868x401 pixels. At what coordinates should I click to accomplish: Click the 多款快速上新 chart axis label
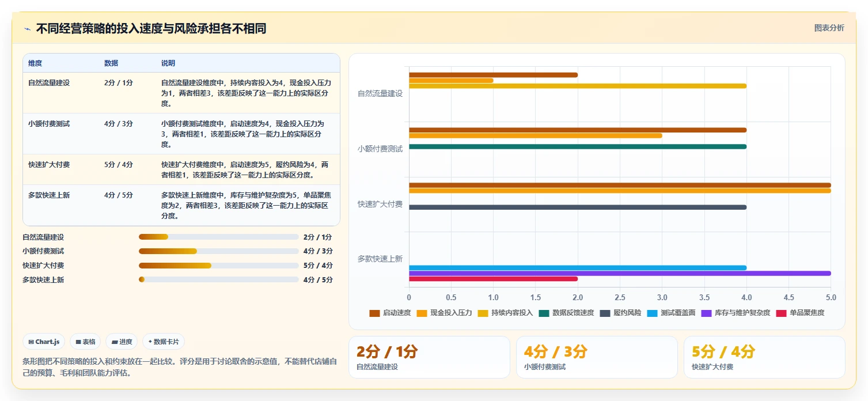click(x=380, y=259)
